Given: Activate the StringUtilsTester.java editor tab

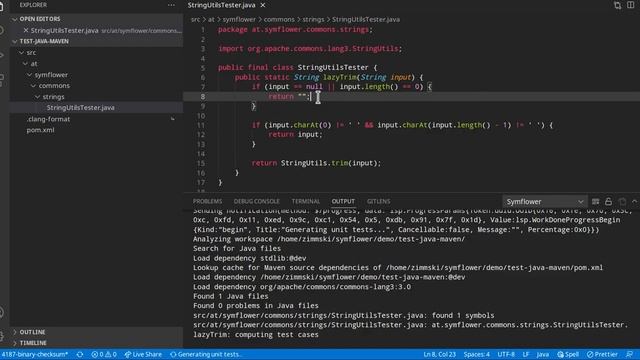Looking at the screenshot, I should click(222, 5).
